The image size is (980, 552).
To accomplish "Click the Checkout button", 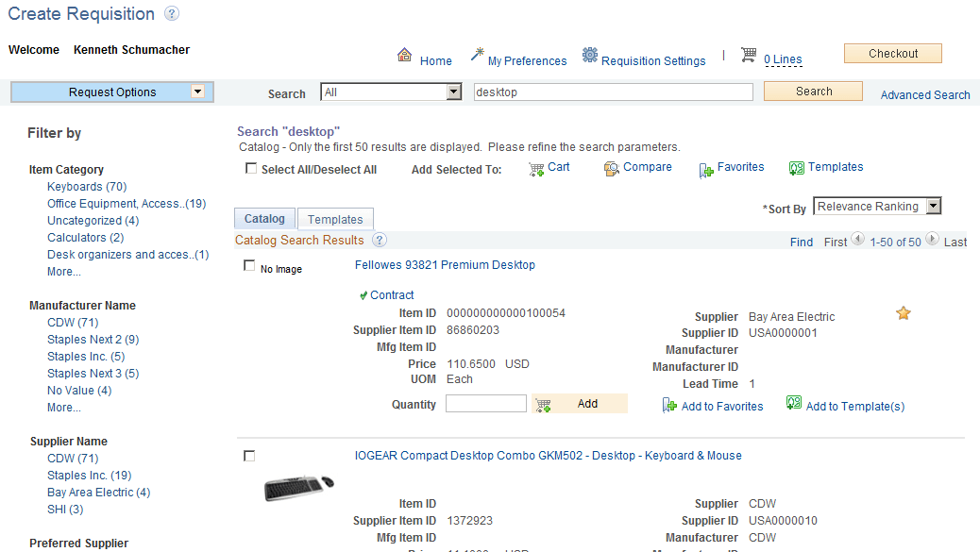I will coord(891,53).
